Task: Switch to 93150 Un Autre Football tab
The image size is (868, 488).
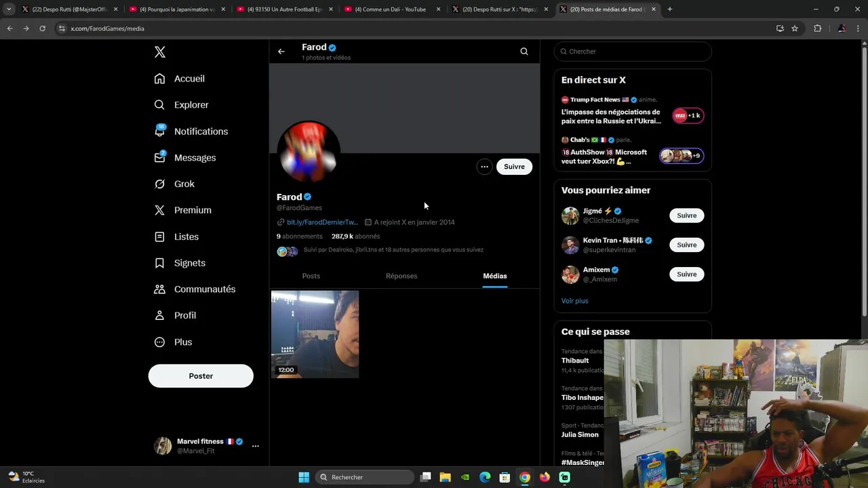Action: pyautogui.click(x=284, y=9)
